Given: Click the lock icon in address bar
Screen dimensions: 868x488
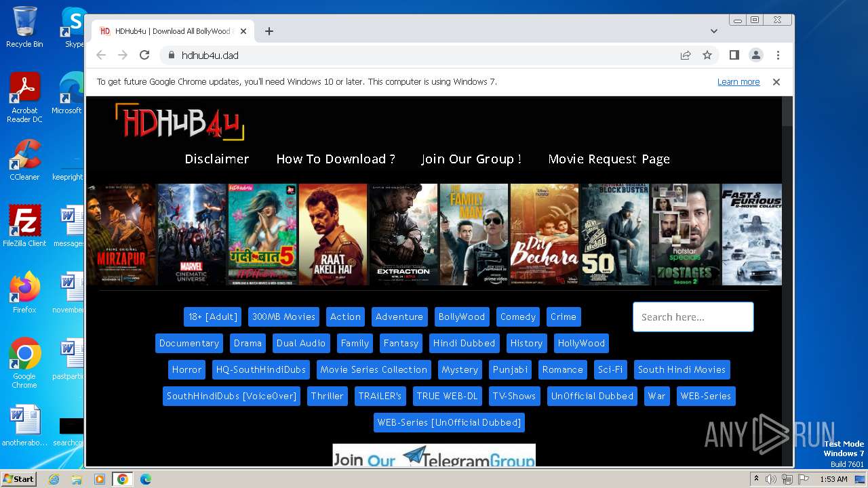Looking at the screenshot, I should coord(171,55).
